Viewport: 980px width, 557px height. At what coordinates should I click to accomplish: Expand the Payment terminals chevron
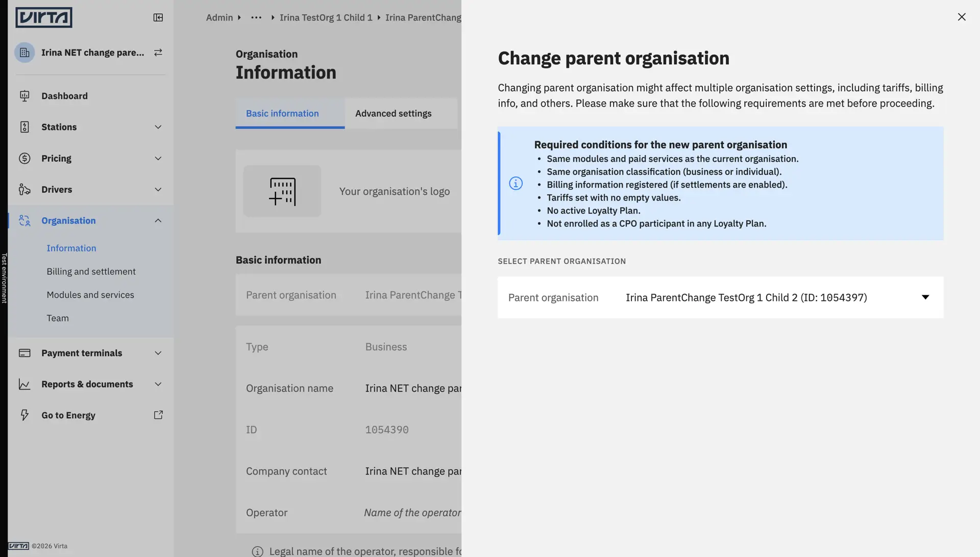pos(158,353)
